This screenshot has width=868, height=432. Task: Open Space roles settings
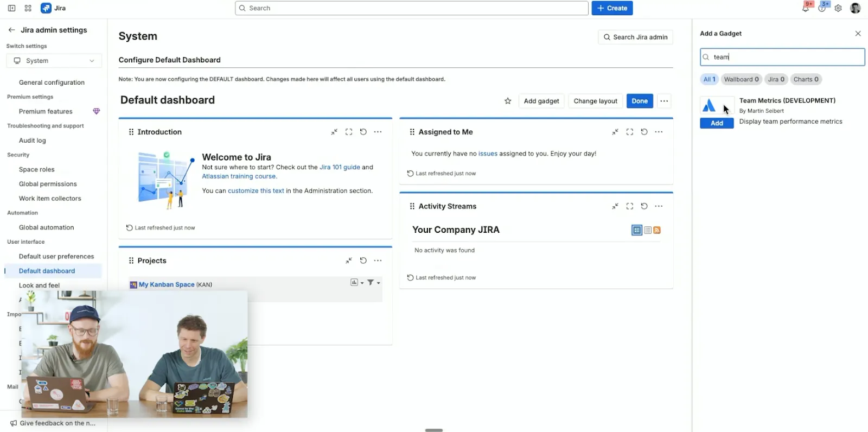pos(37,169)
